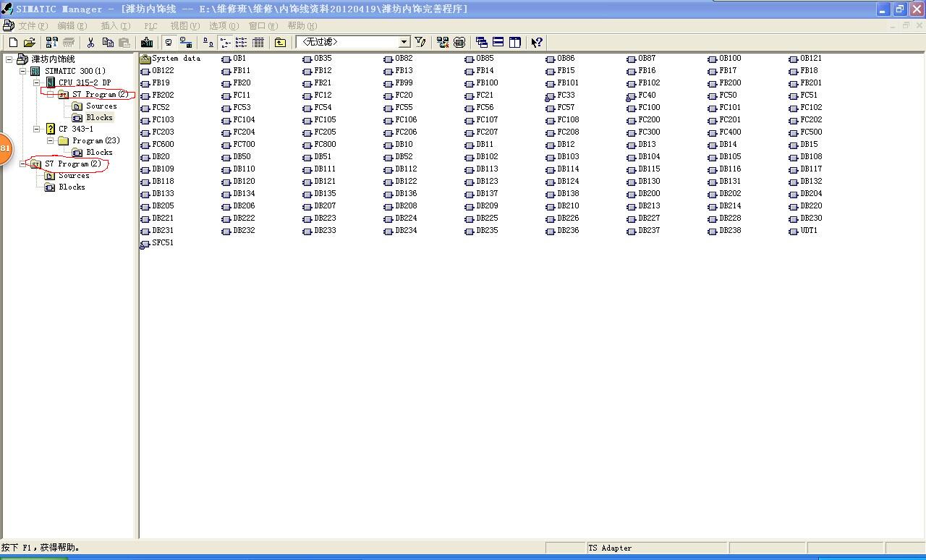Open the 编辑(E) menu
The width and height of the screenshot is (926, 560).
point(72,26)
